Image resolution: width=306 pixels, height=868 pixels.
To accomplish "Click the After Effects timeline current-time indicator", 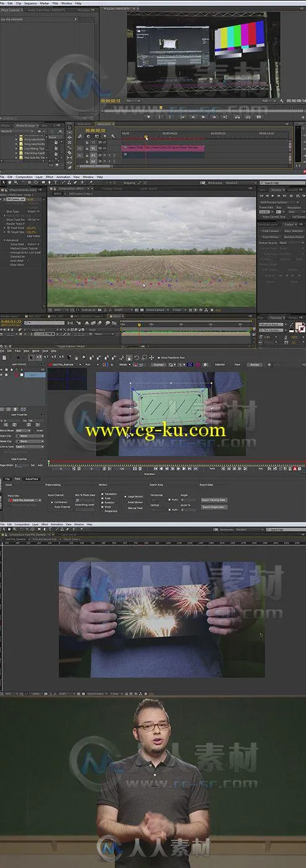I will tap(139, 324).
